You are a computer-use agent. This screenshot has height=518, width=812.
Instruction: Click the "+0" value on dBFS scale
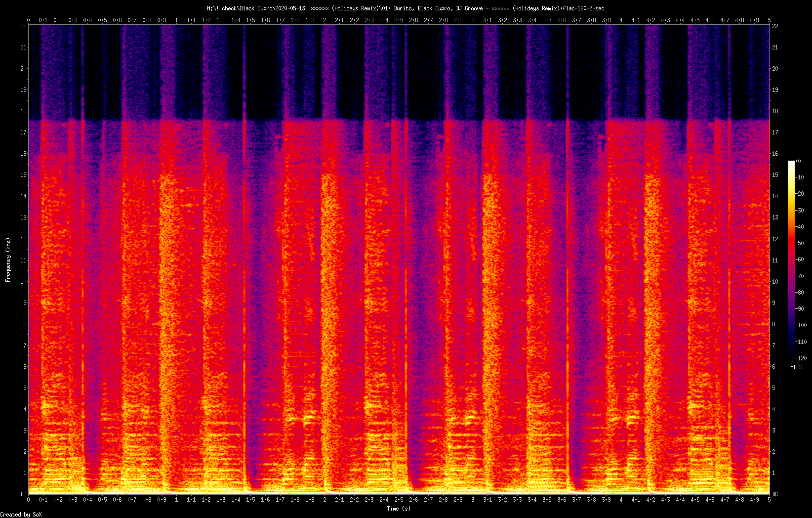point(798,161)
